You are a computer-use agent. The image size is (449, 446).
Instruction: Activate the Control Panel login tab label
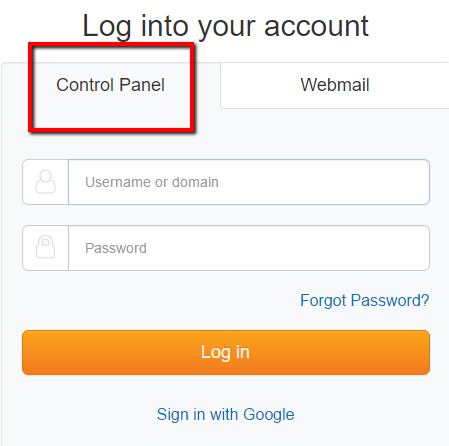tap(110, 85)
